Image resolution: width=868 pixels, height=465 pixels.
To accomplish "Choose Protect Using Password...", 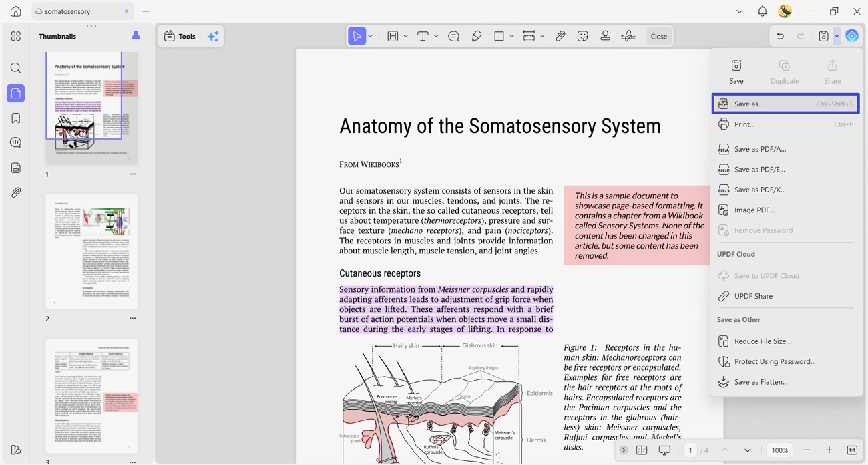I will pos(785,361).
